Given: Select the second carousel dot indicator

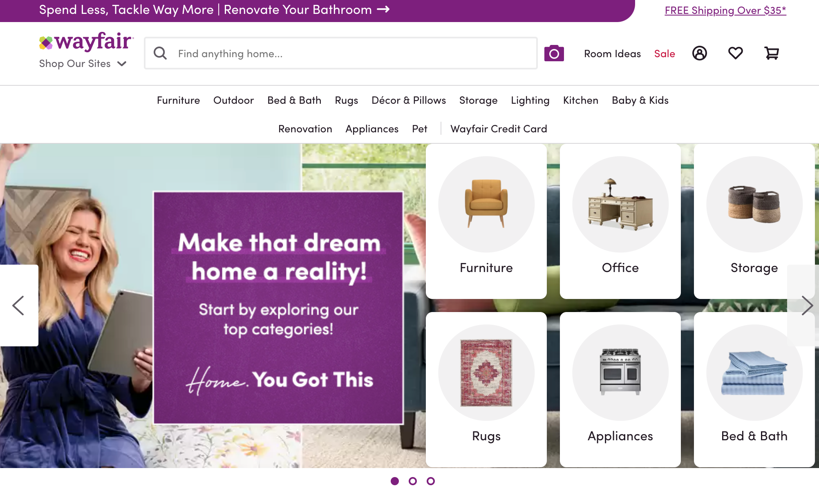Looking at the screenshot, I should point(412,481).
